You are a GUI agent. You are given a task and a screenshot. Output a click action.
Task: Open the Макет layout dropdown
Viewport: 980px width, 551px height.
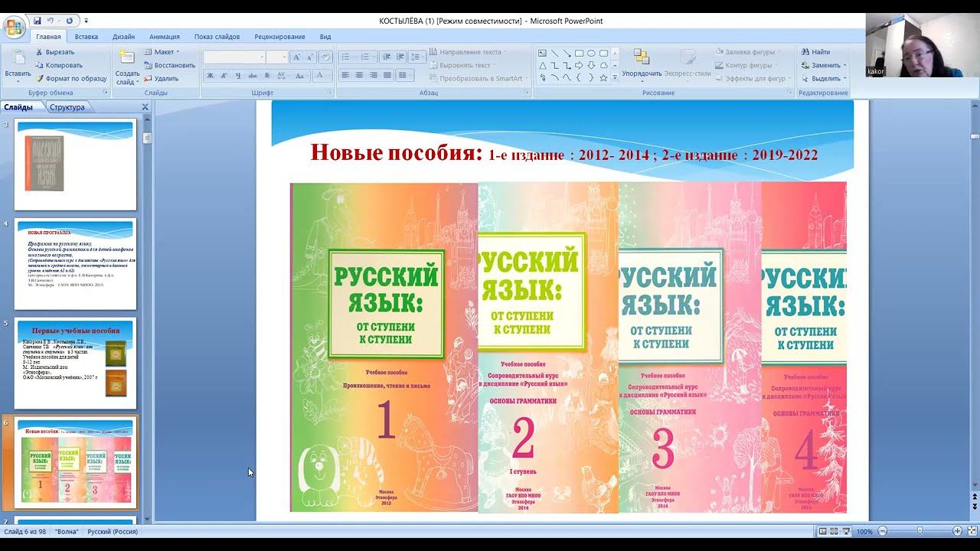[162, 52]
